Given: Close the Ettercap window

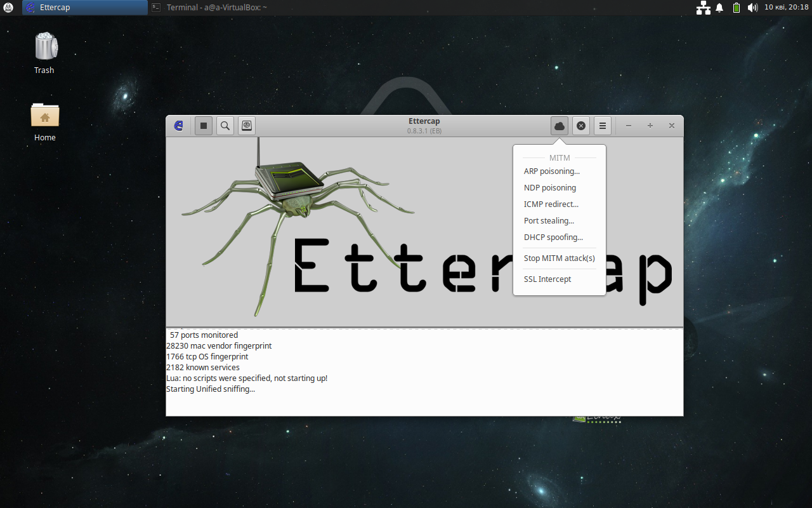Looking at the screenshot, I should point(672,126).
